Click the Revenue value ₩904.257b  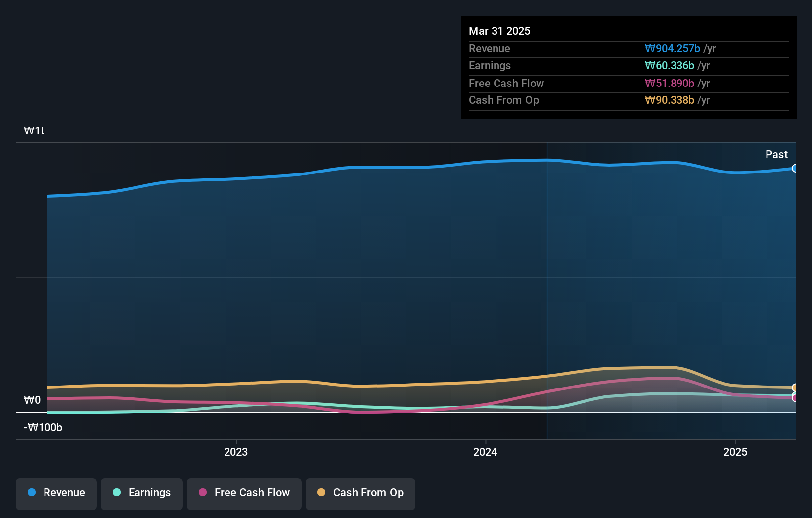(673, 48)
